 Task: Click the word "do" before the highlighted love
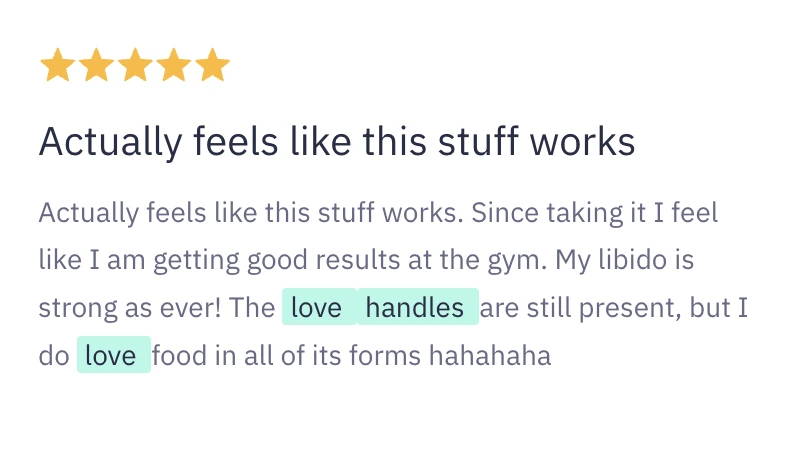(x=53, y=355)
